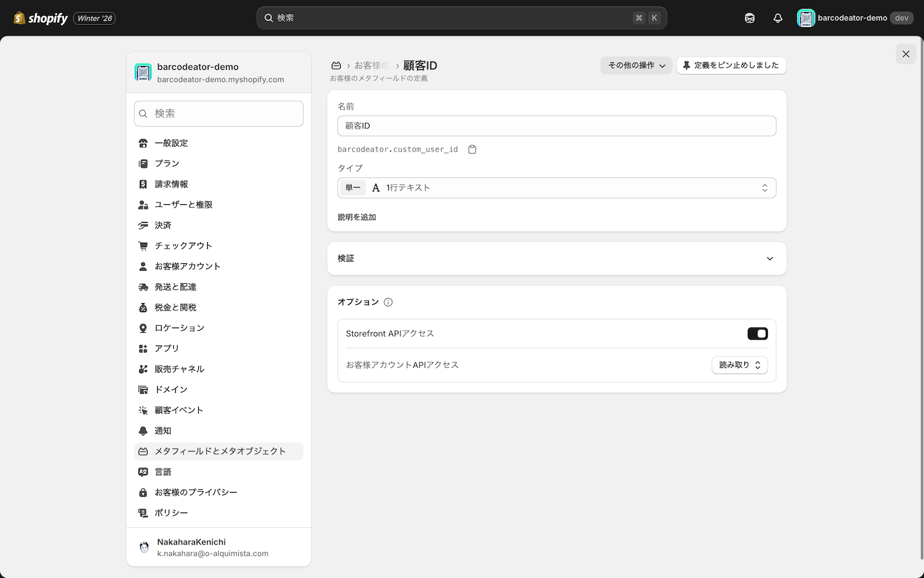Open 顧客イベント settings in the sidebar
Image resolution: width=924 pixels, height=578 pixels.
pyautogui.click(x=179, y=410)
